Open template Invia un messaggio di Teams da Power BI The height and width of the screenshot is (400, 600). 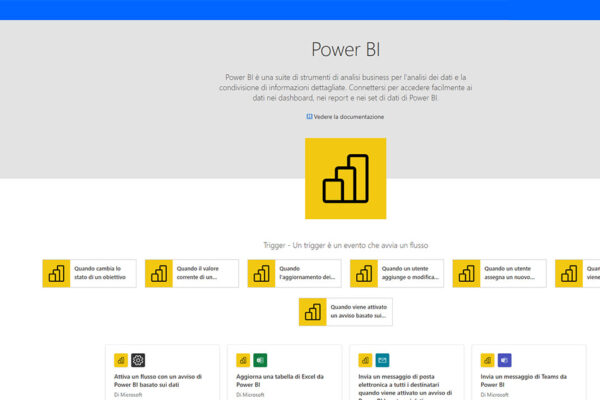click(x=529, y=372)
